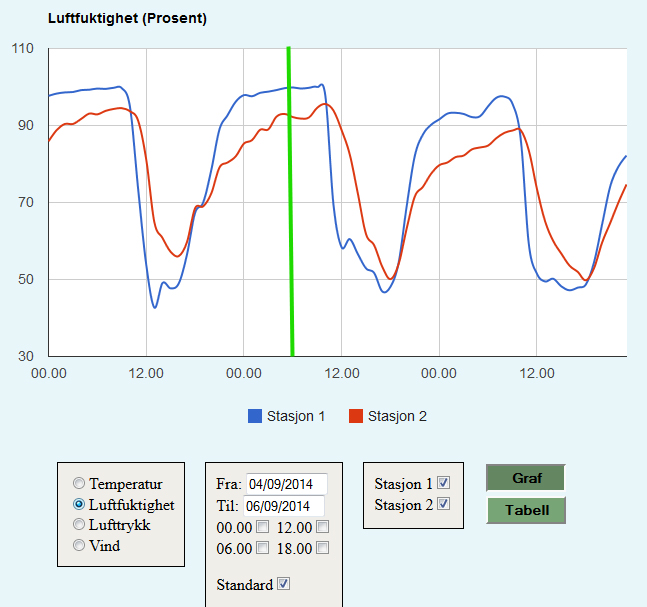647x607 pixels.
Task: Select the Temperatur radio button
Action: click(x=80, y=484)
